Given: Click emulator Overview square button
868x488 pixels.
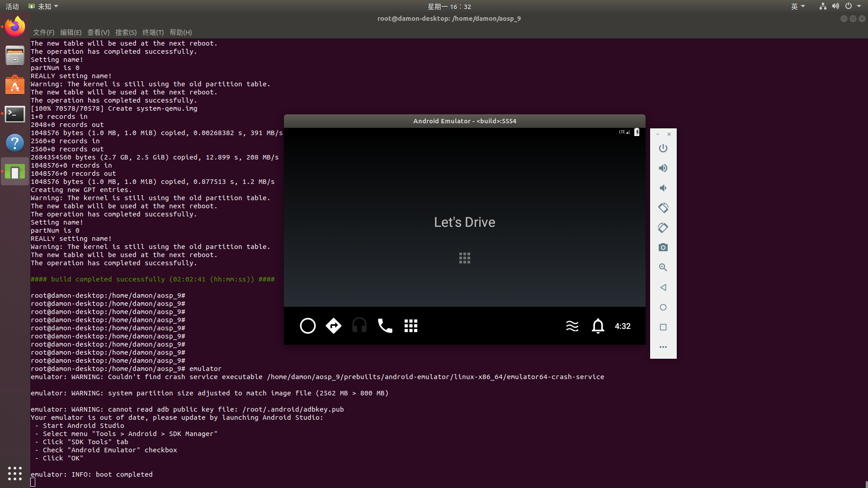Looking at the screenshot, I should [x=663, y=327].
